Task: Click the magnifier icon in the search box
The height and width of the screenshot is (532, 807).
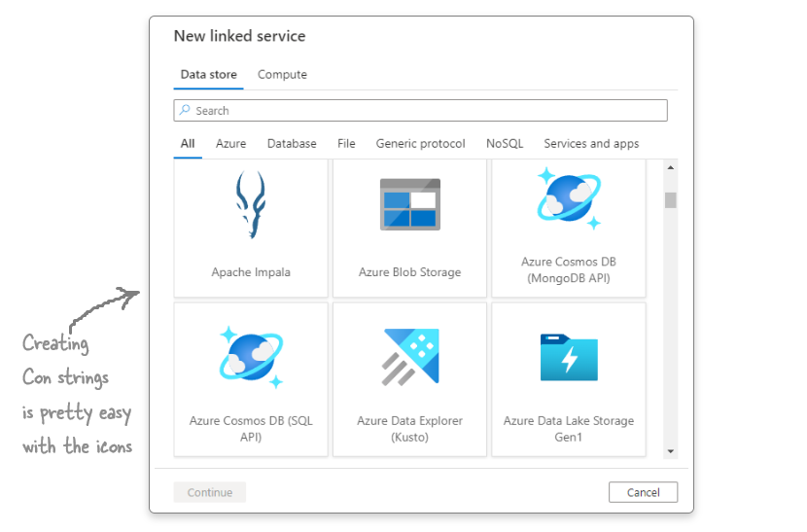Action: pos(185,110)
